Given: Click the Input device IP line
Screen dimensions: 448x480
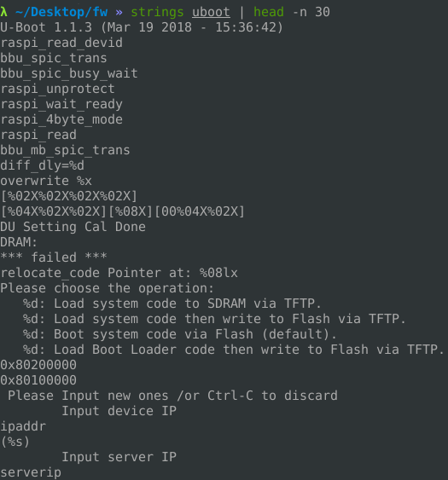Looking at the screenshot, I should [x=119, y=411].
